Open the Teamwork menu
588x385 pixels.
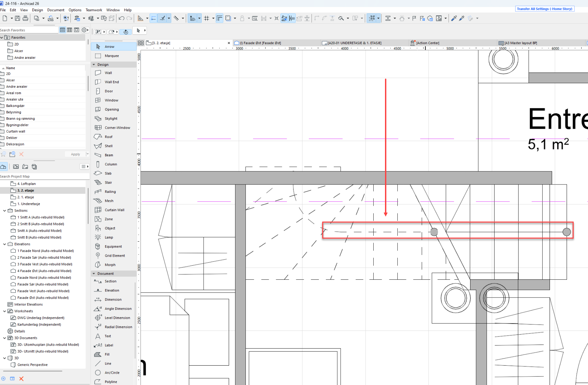click(94, 10)
